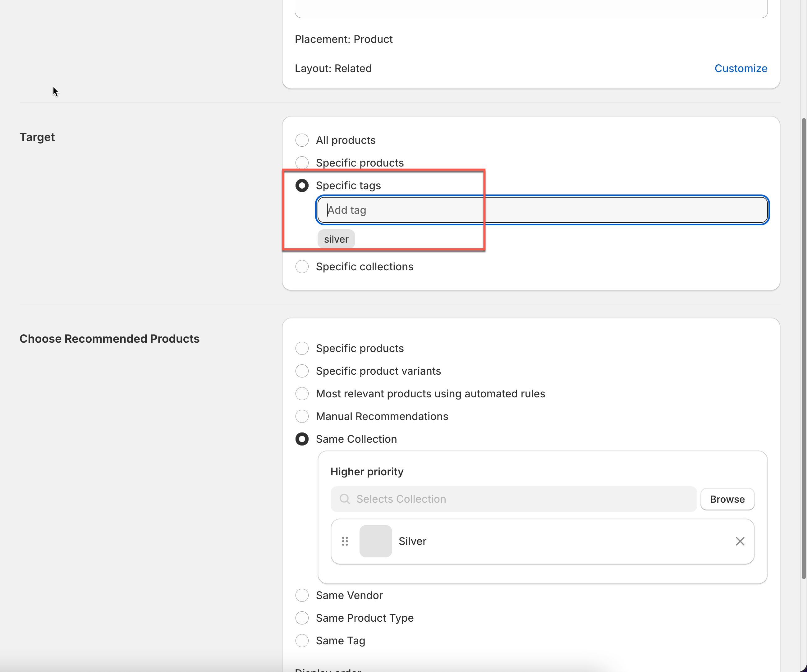This screenshot has height=672, width=807.
Task: Focus the Add tag input field
Action: (x=542, y=210)
